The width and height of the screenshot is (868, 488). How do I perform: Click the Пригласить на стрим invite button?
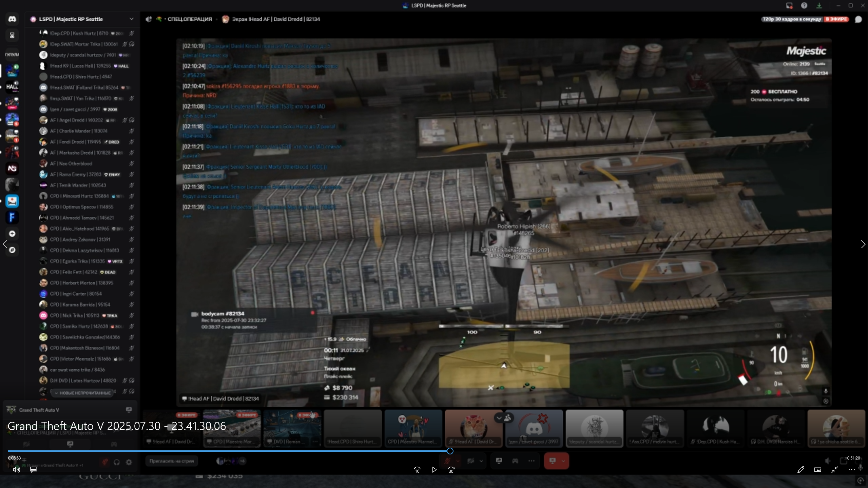[172, 461]
